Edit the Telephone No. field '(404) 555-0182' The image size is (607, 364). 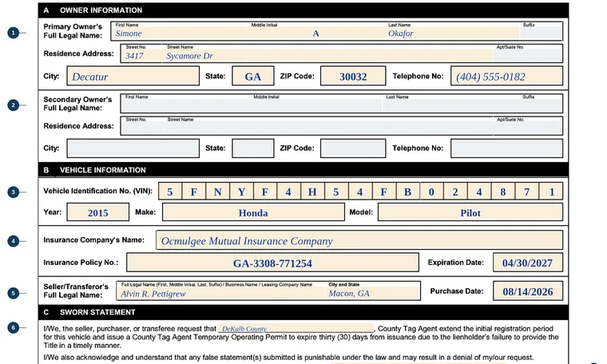(506, 76)
